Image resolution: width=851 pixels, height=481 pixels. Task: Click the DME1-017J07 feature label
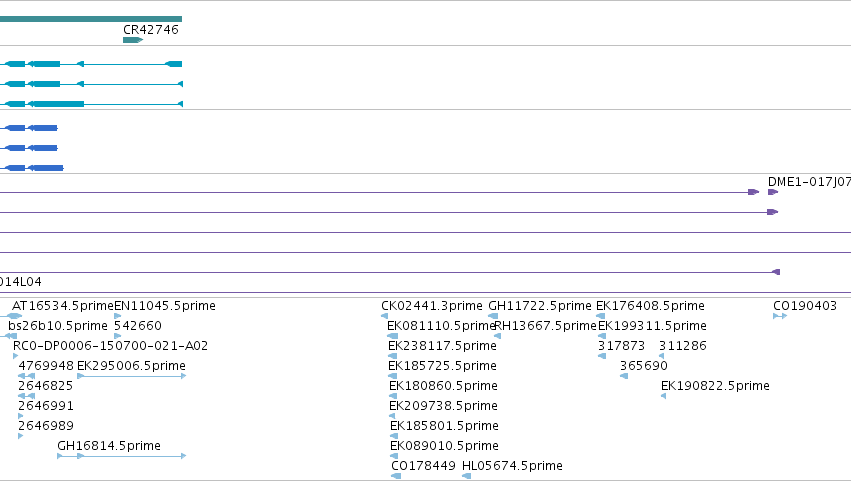click(809, 182)
